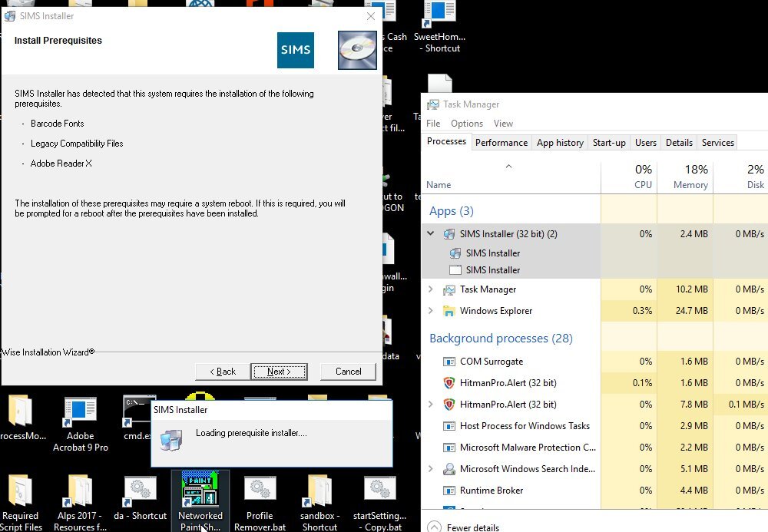Expand Windows Explorer process group
The width and height of the screenshot is (768, 532).
pyautogui.click(x=431, y=310)
